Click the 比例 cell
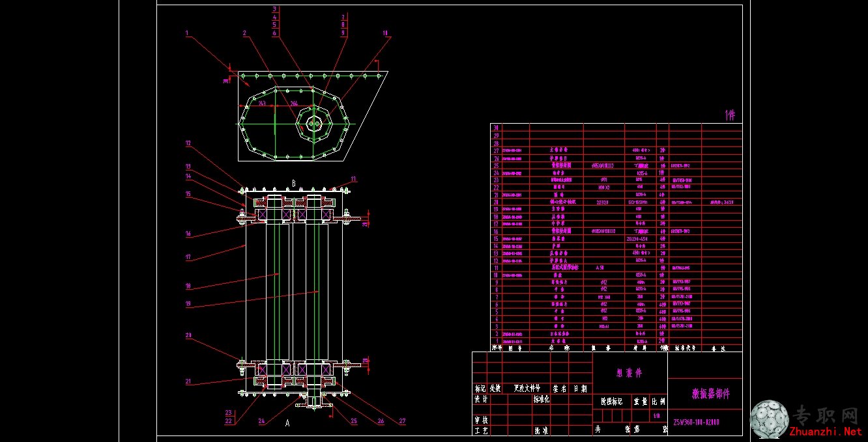The width and height of the screenshot is (868, 442). 658,402
